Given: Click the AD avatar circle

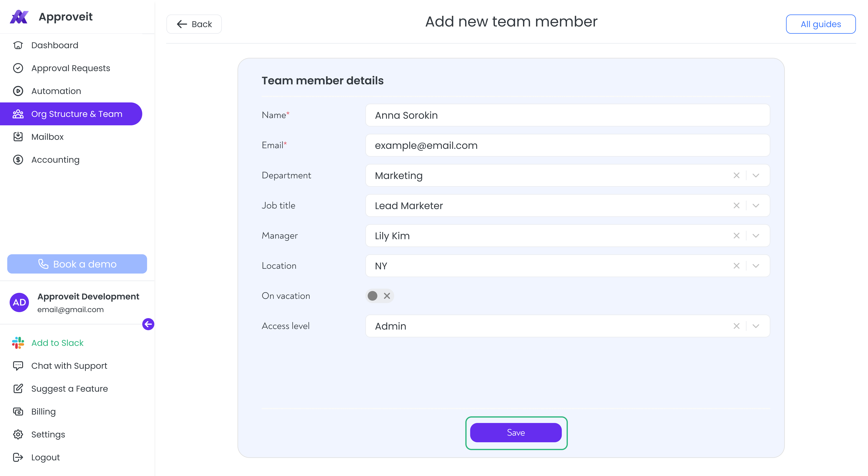Looking at the screenshot, I should 19,302.
